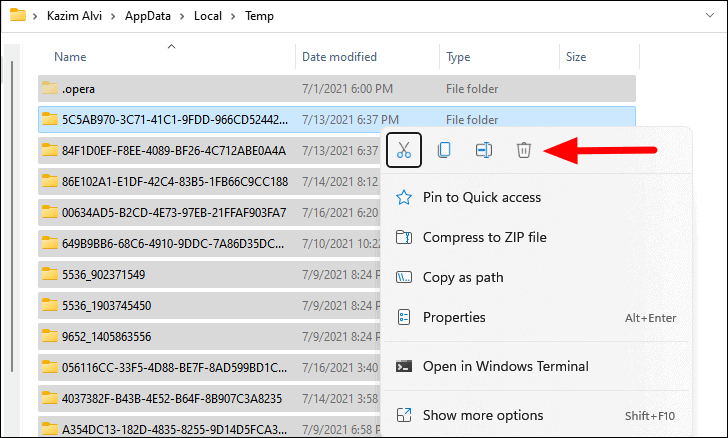Viewport: 728px width, 438px height.
Task: Click the Rename icon in context menu
Action: [x=484, y=150]
